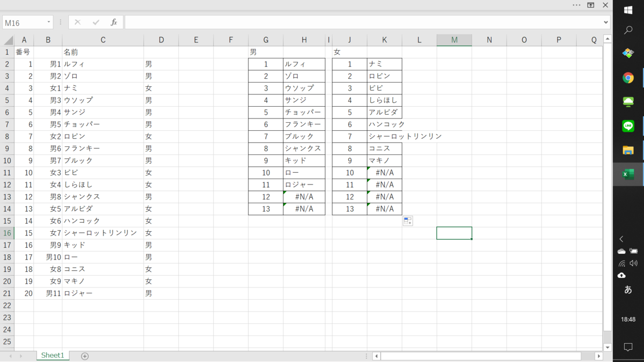Screen dimensions: 644x362
Task: Click cell B15 containing 女6
Action: coord(48,221)
